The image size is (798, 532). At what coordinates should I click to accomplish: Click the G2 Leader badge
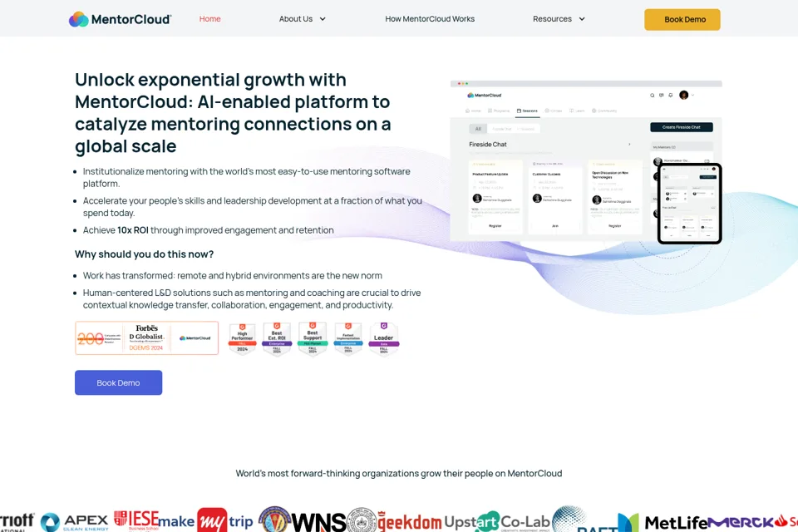click(384, 338)
